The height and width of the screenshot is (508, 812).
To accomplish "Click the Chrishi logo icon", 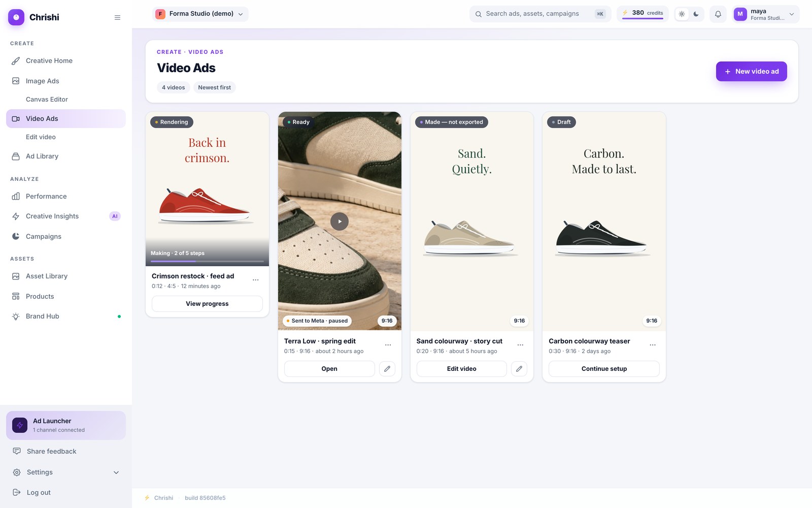I will [x=16, y=17].
